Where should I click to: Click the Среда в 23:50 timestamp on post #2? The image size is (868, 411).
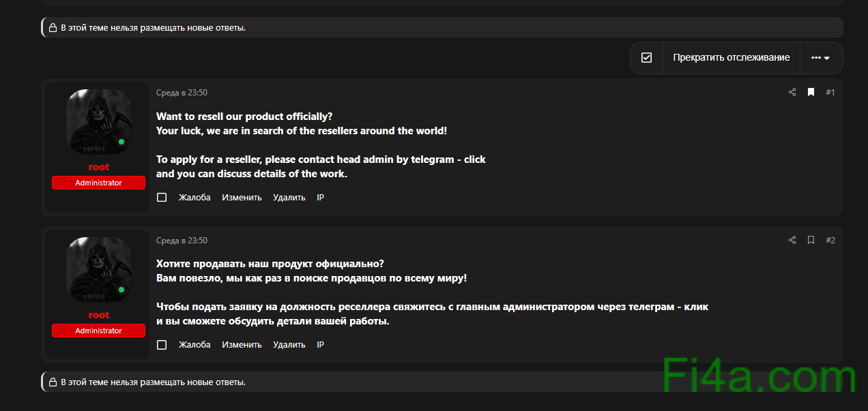tap(182, 241)
